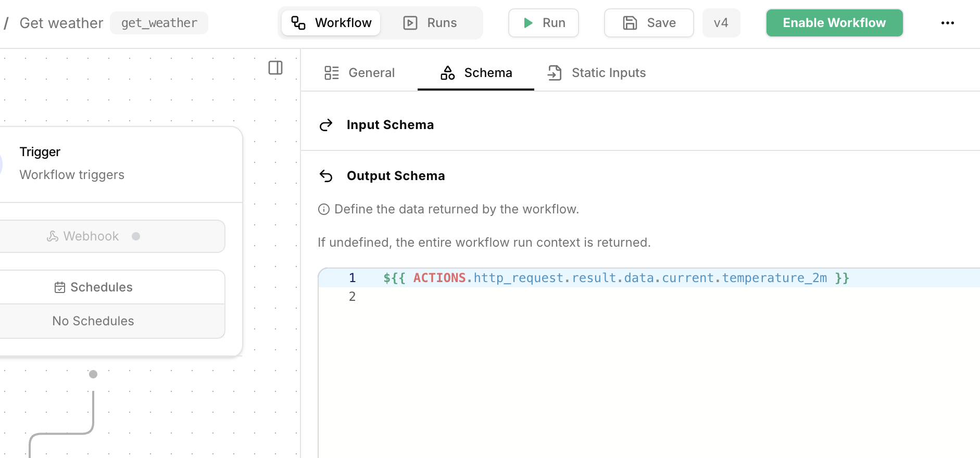The height and width of the screenshot is (458, 980).
Task: Click the info icon beside Define the data
Action: 324,209
